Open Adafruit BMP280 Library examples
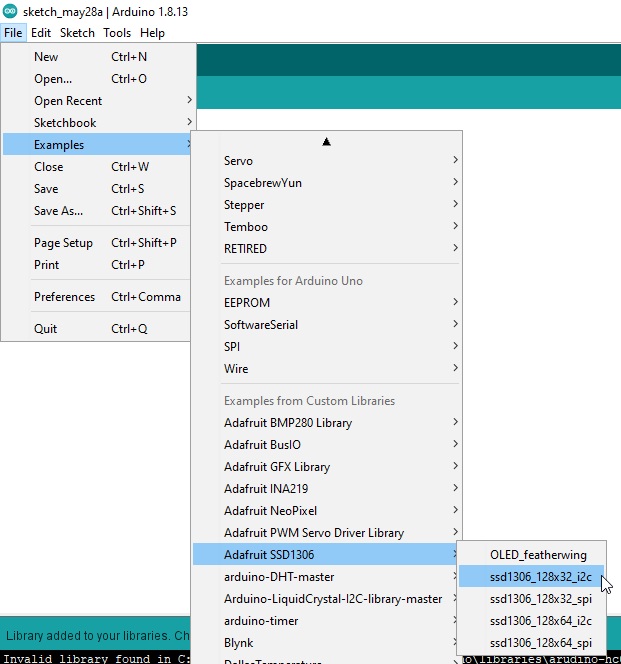The image size is (621, 664). pyautogui.click(x=327, y=423)
